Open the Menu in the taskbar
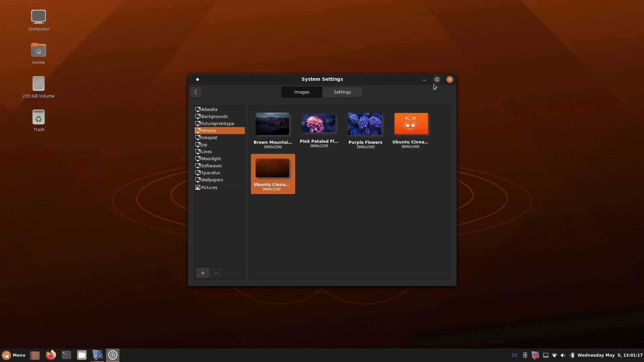The height and width of the screenshot is (362, 644). coord(13,355)
